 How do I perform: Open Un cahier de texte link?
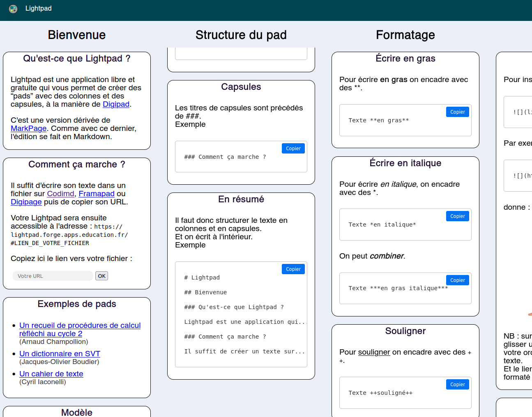pyautogui.click(x=51, y=374)
